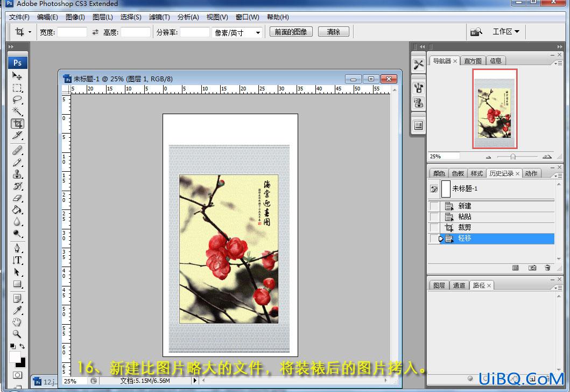Select the Pen tool
Viewport: 570px width, 392px height.
17,248
